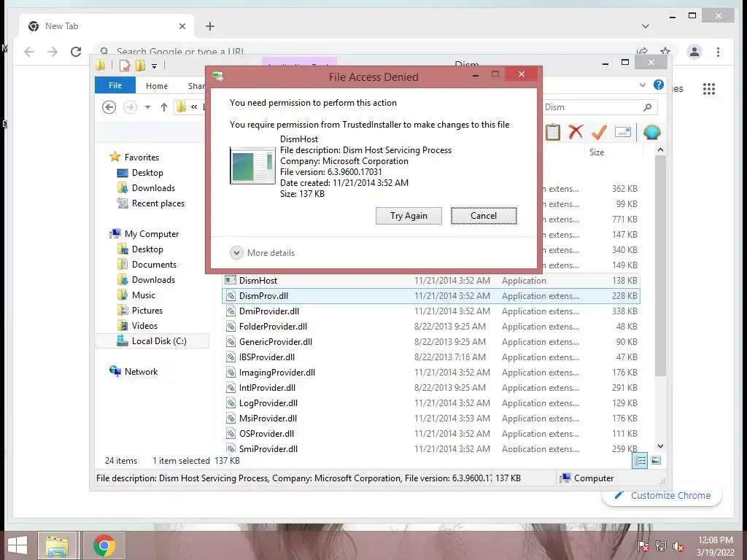This screenshot has width=747, height=560.
Task: Select Local Disk (C:) in sidebar
Action: coord(152,341)
